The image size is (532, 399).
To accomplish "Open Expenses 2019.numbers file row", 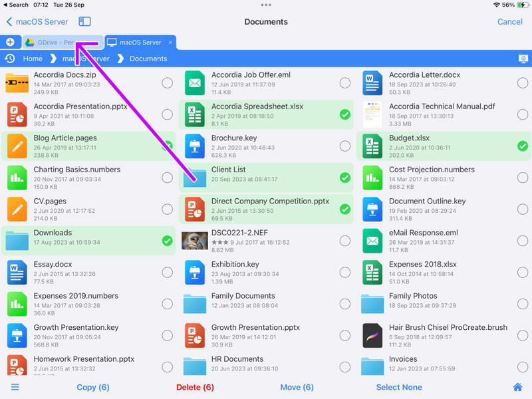I will pyautogui.click(x=88, y=304).
